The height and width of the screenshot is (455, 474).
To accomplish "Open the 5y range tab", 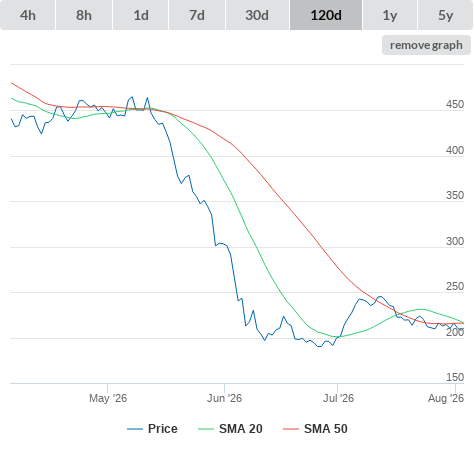I will coord(445,15).
